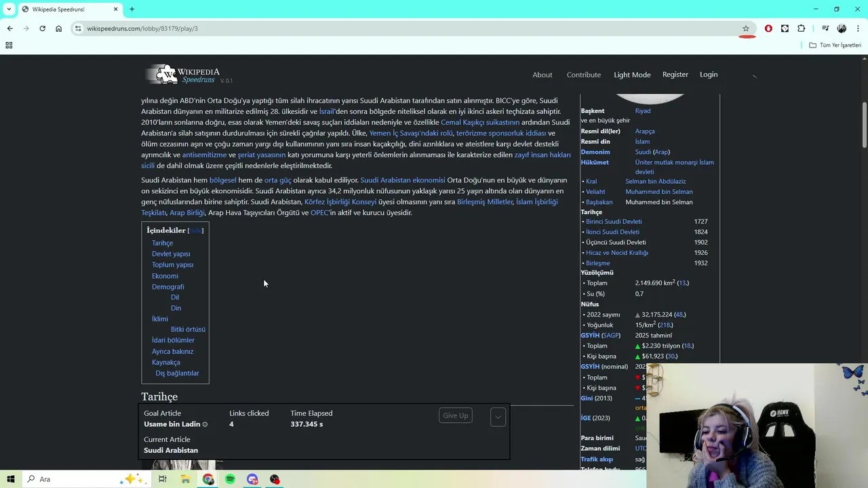868x488 pixels.
Task: Jump to Din subsection in contents
Action: pos(176,308)
